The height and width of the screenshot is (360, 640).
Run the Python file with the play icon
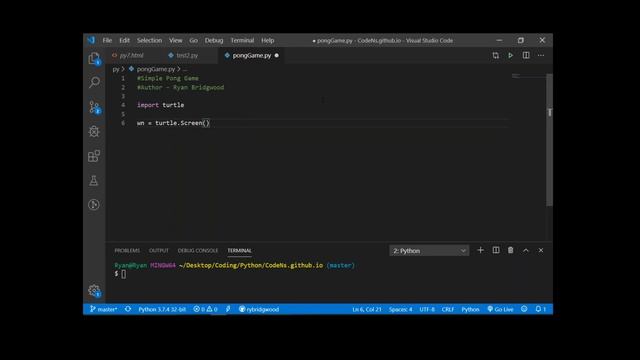511,56
